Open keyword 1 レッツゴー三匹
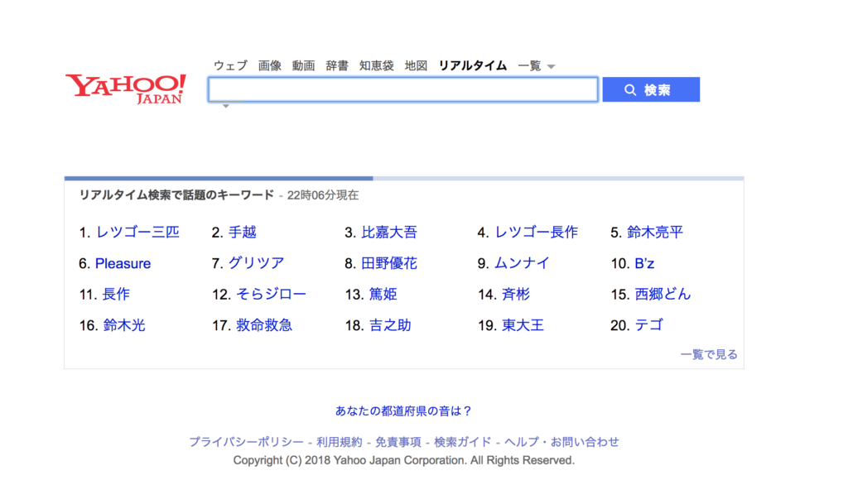Viewport: 848px width, 504px height. [x=137, y=233]
